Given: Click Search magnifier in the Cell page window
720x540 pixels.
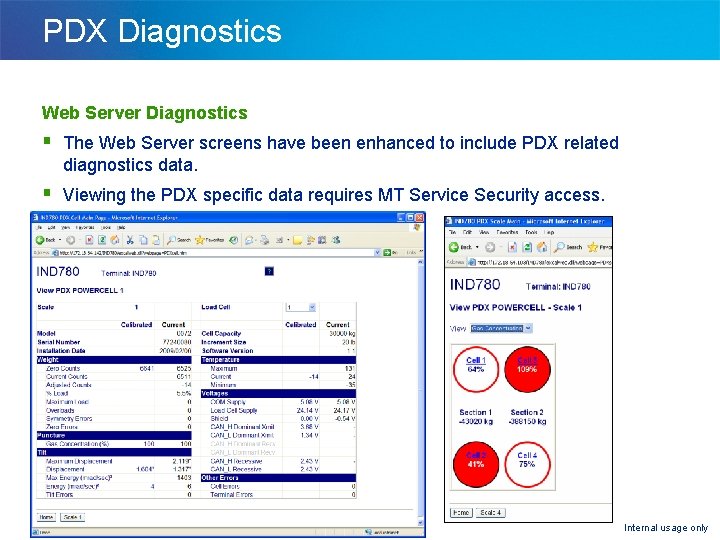Looking at the screenshot, I should point(172,240).
